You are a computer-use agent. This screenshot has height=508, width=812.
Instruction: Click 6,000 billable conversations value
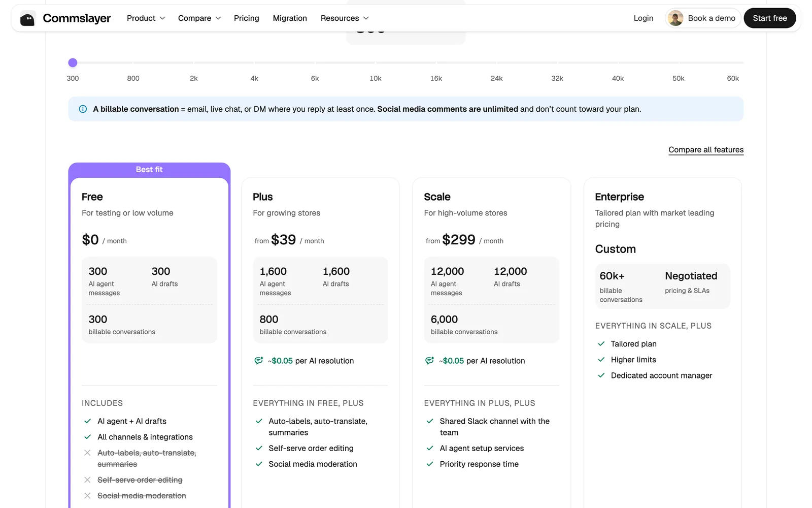tap(445, 320)
